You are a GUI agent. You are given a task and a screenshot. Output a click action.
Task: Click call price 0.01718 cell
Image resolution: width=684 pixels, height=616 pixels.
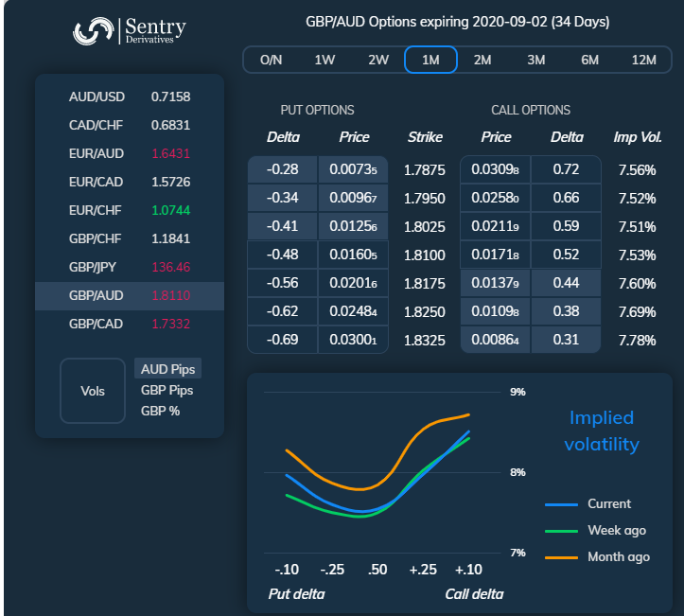[495, 255]
